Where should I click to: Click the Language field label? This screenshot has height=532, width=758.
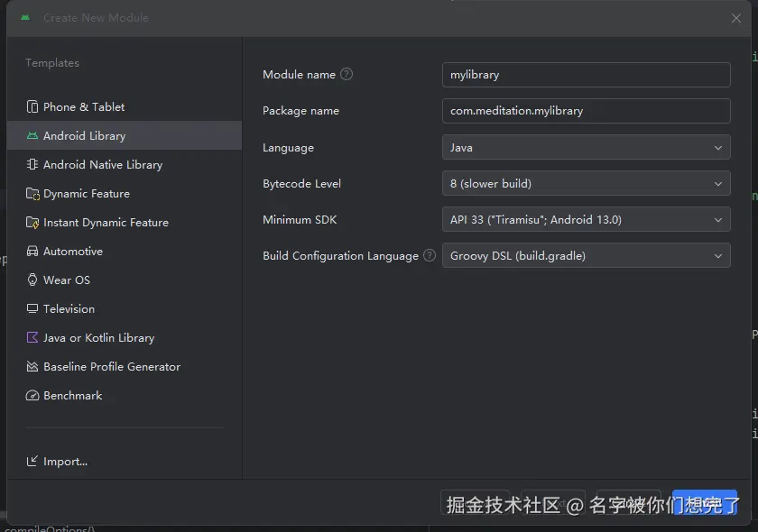[288, 148]
